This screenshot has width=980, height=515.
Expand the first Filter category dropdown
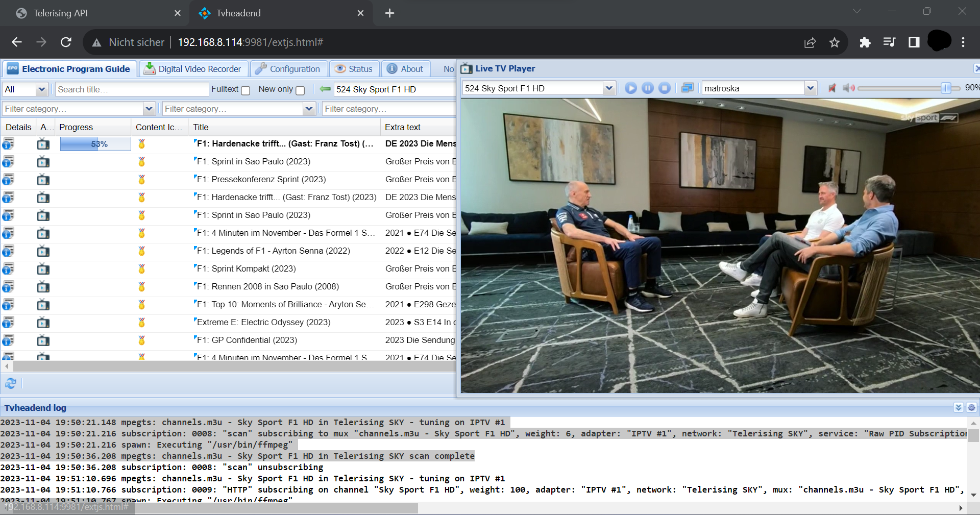[x=149, y=109]
